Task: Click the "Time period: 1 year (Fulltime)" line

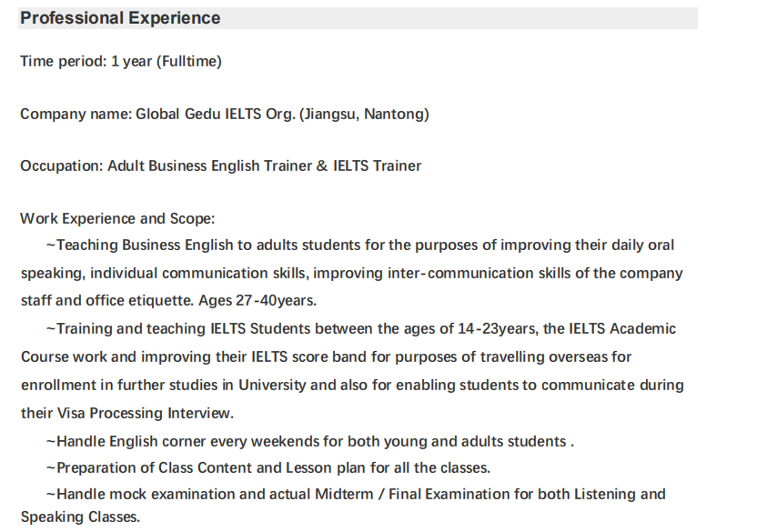Action: click(x=121, y=62)
